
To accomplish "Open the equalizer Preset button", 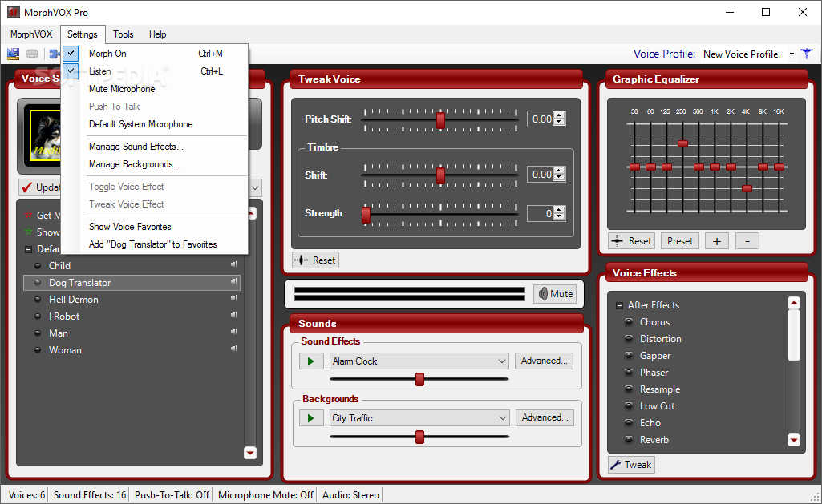I will click(x=680, y=241).
